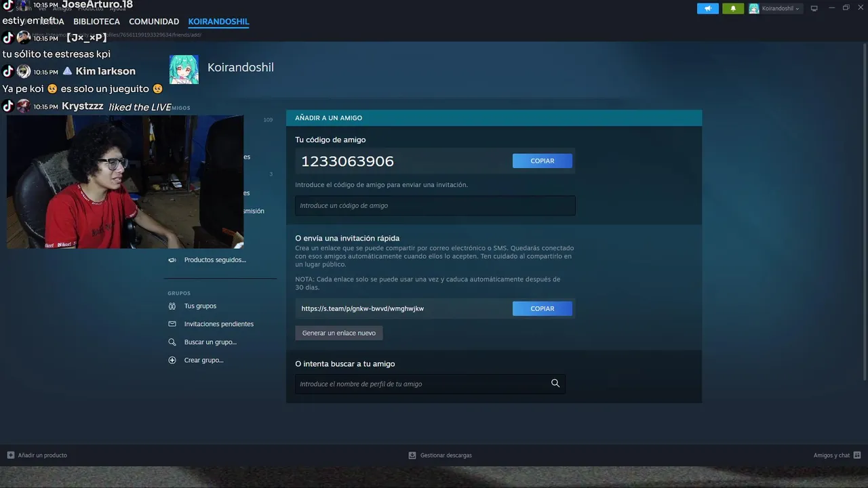
Task: Click the megaphone announcements button
Action: tap(707, 9)
